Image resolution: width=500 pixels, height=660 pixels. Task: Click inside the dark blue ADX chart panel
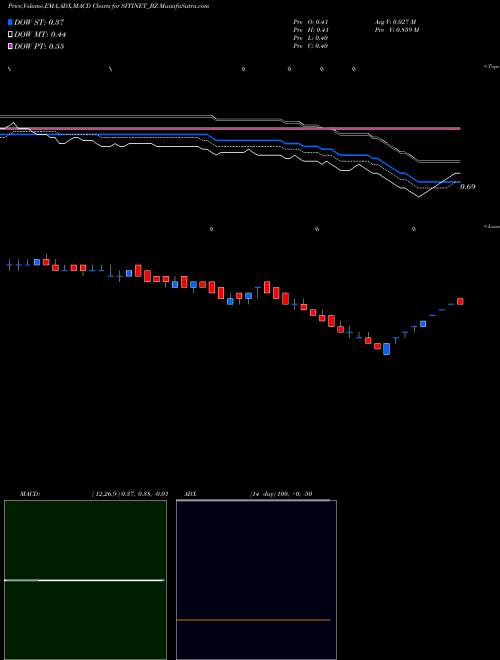(256, 580)
